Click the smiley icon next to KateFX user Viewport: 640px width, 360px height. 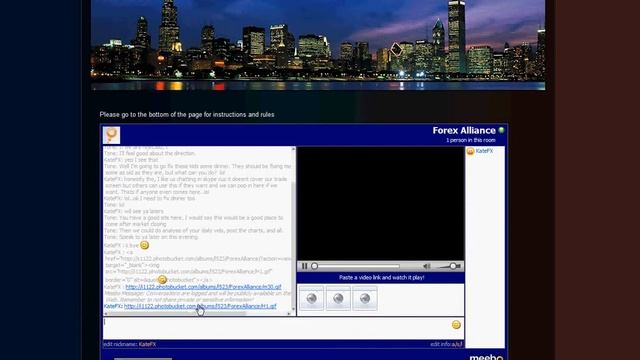470,151
